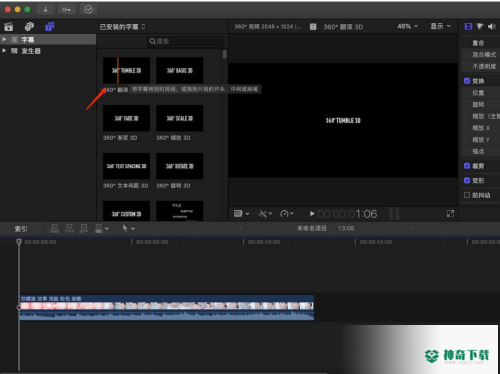Click the timeline history forward arrow
The height and width of the screenshot is (374, 500).
point(413,228)
